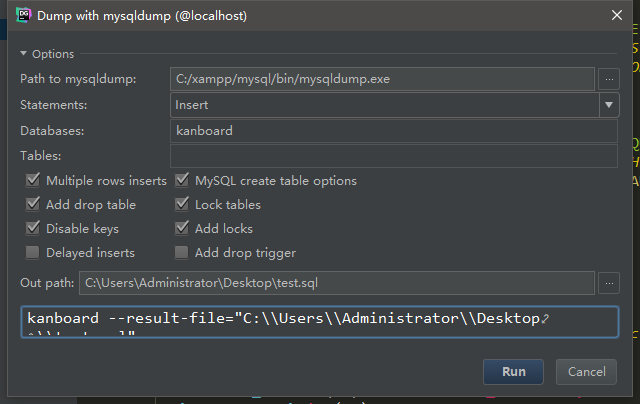Open the Statements dropdown arrow
640x404 pixels.
(609, 105)
